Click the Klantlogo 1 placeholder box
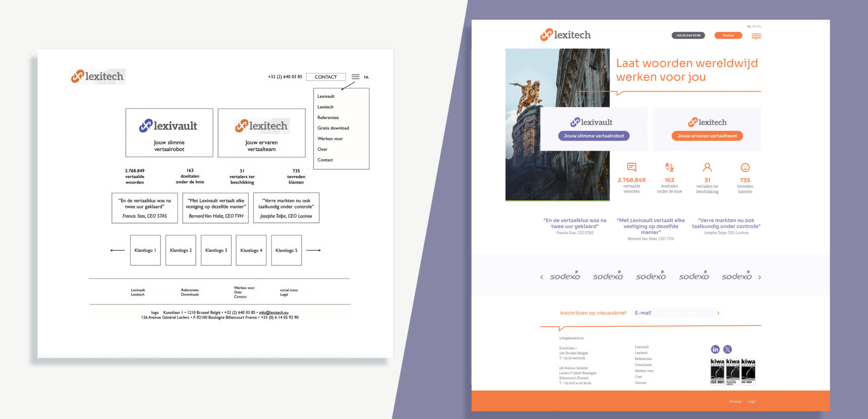This screenshot has height=419, width=868. [x=145, y=250]
